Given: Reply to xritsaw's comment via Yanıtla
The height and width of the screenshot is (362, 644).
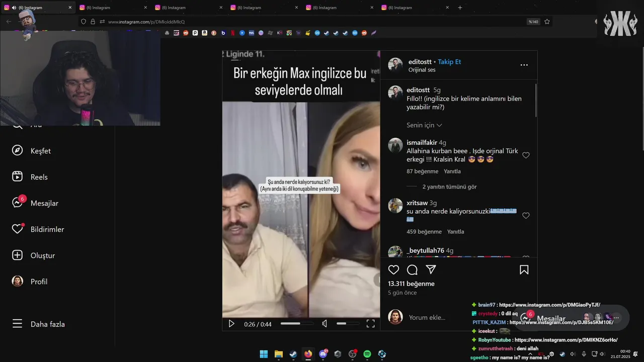Looking at the screenshot, I should click(x=455, y=232).
